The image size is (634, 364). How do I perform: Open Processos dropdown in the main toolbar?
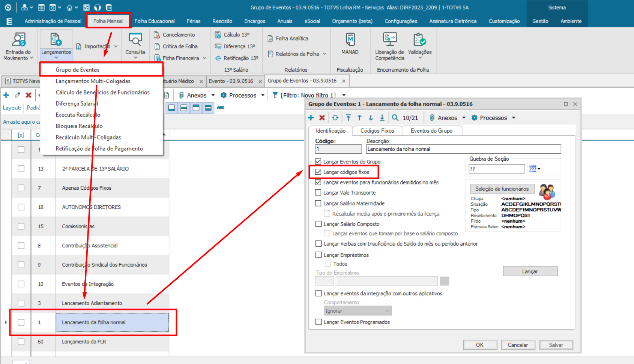pyautogui.click(x=263, y=95)
